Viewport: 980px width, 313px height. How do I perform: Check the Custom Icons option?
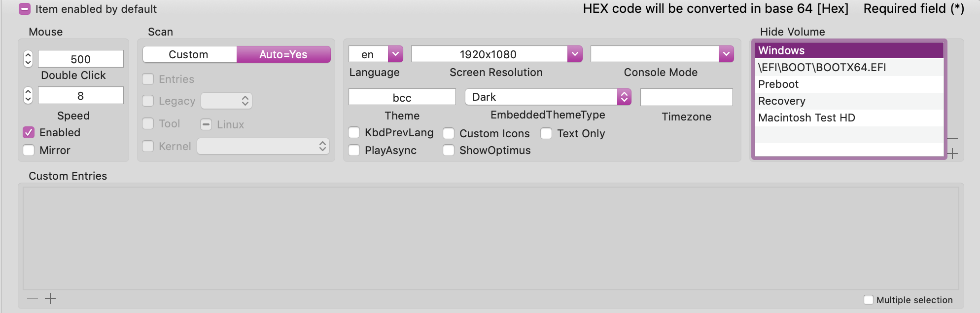click(x=449, y=133)
